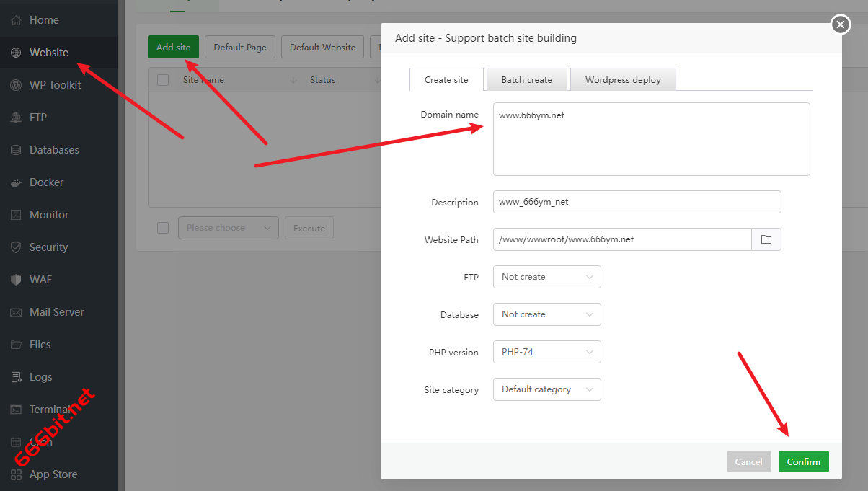Close the Add site dialog
Screen dimensions: 868x491
840,25
